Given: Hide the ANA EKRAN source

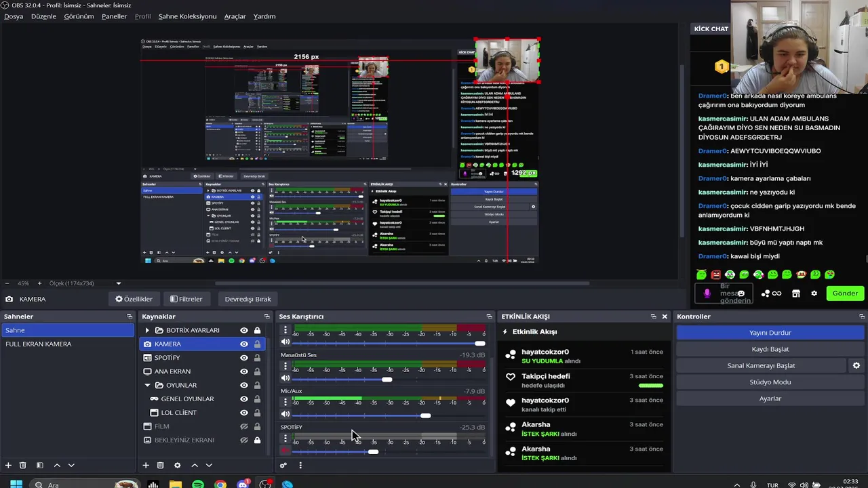Looking at the screenshot, I should tap(244, 371).
